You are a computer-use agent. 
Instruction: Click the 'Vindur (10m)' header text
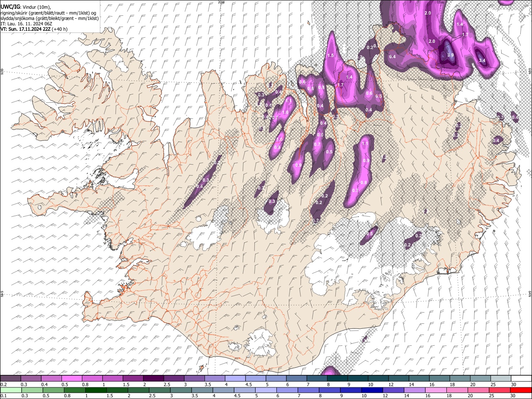click(36, 7)
